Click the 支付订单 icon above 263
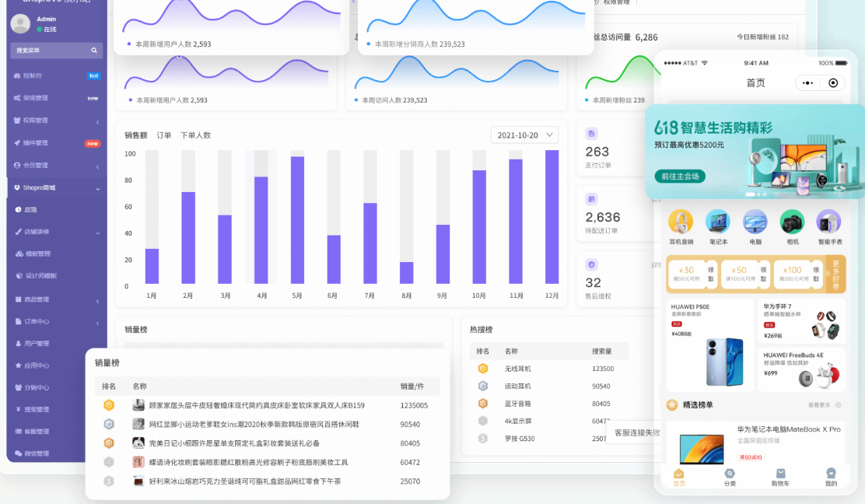 point(591,134)
